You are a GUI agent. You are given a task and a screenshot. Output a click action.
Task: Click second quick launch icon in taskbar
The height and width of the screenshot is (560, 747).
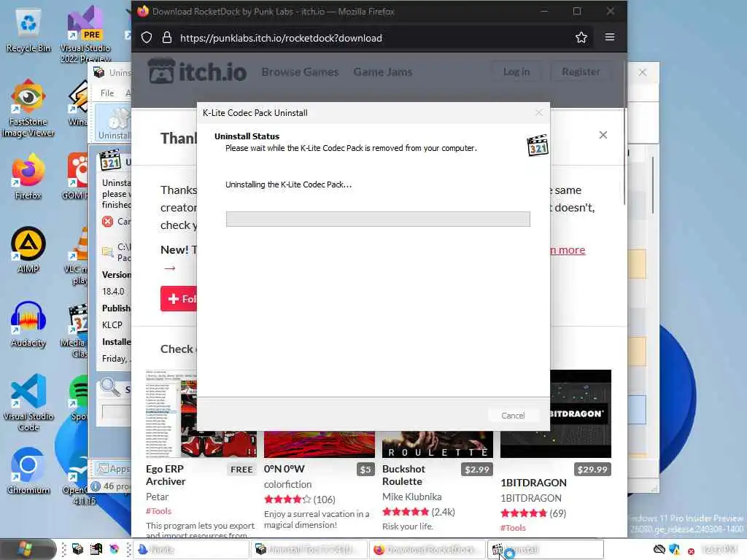(x=96, y=550)
